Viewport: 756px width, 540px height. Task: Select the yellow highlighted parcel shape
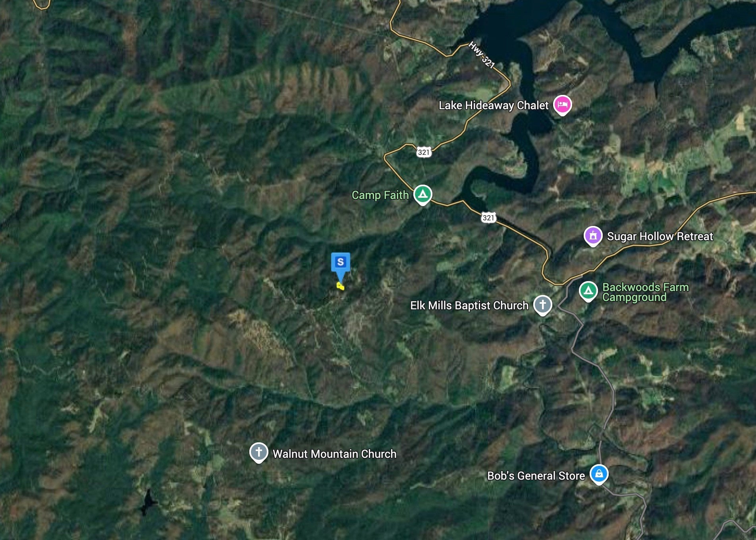point(340,286)
